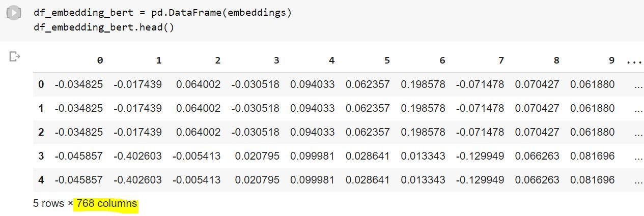
Task: Click column header 0
Action: point(100,60)
